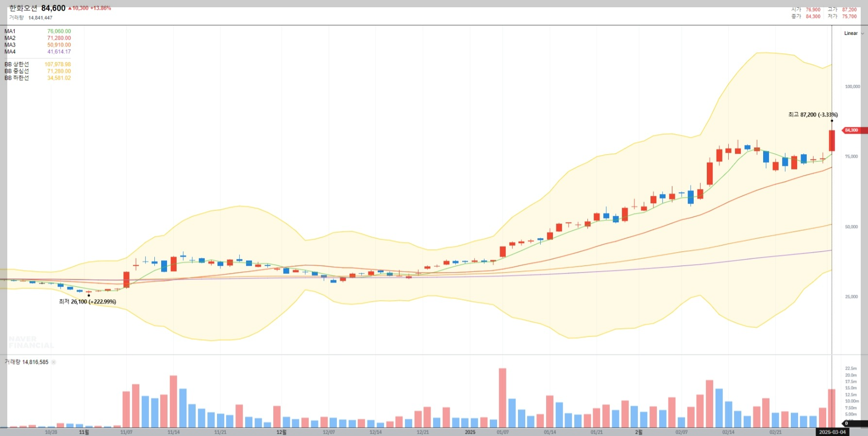This screenshot has height=436, width=868.
Task: Click the 25,000 price axis label
Action: coord(851,297)
